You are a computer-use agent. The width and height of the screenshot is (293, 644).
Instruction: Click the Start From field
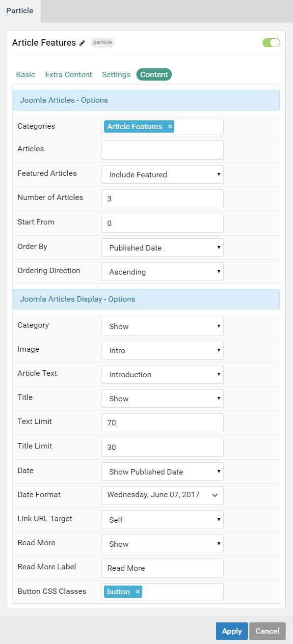[x=162, y=223]
